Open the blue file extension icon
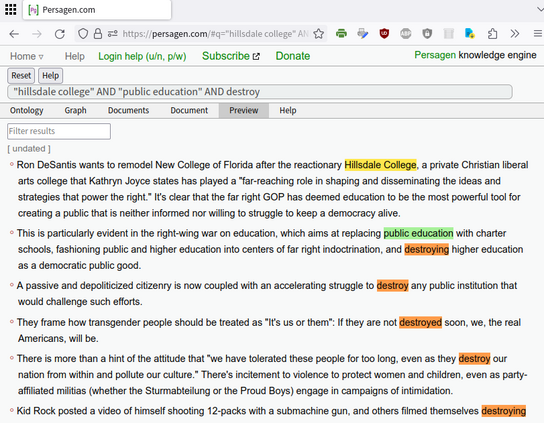Image resolution: width=544 pixels, height=423 pixels. point(470,33)
